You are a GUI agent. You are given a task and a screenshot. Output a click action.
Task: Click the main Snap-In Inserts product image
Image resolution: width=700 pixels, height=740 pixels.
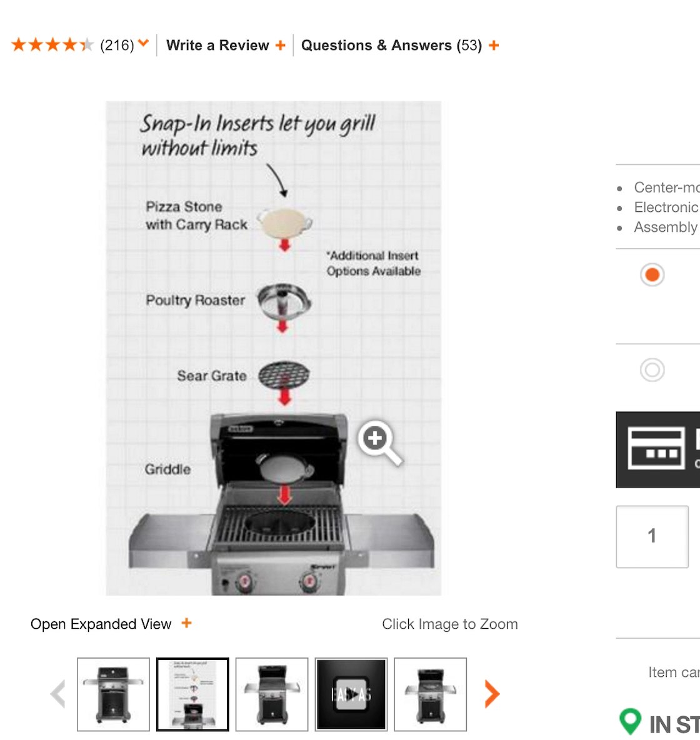(x=273, y=348)
